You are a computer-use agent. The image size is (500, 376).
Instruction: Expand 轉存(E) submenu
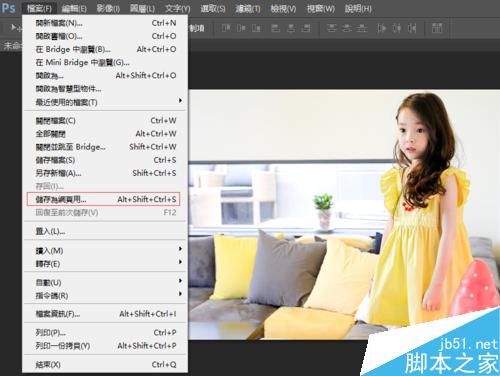pos(105,264)
